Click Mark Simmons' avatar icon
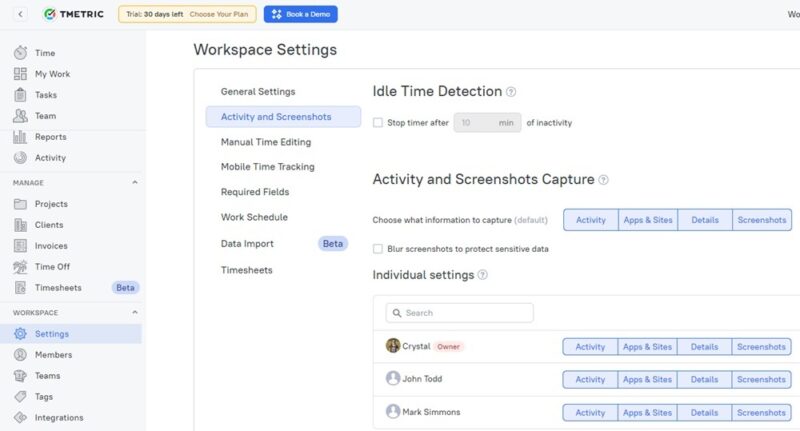Image resolution: width=800 pixels, height=431 pixels. pyautogui.click(x=393, y=411)
